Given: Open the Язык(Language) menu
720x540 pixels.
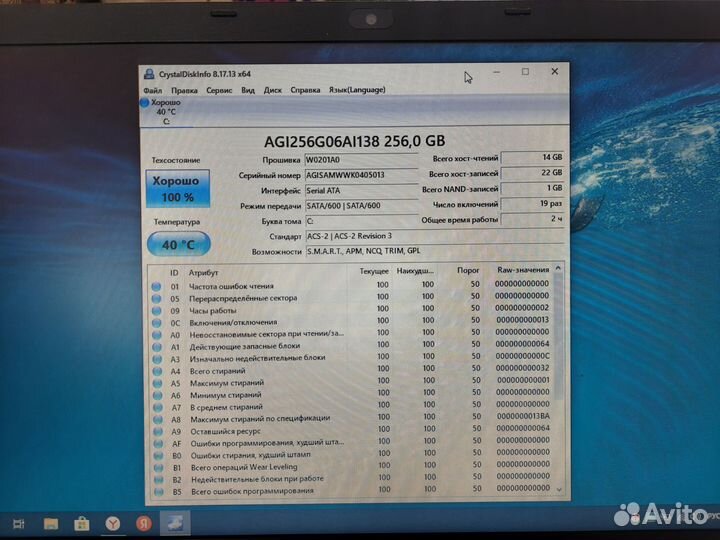Looking at the screenshot, I should click(357, 90).
